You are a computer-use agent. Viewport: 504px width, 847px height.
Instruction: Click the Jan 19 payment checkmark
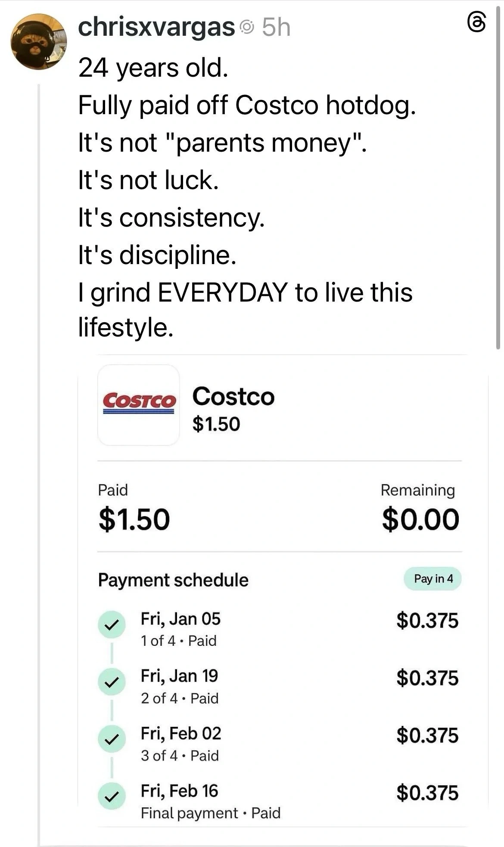[x=112, y=682]
